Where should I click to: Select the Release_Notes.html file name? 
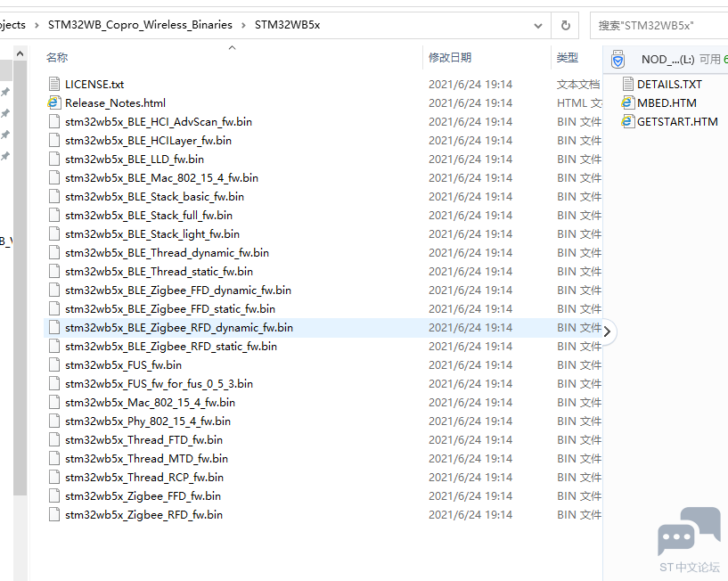coord(115,103)
